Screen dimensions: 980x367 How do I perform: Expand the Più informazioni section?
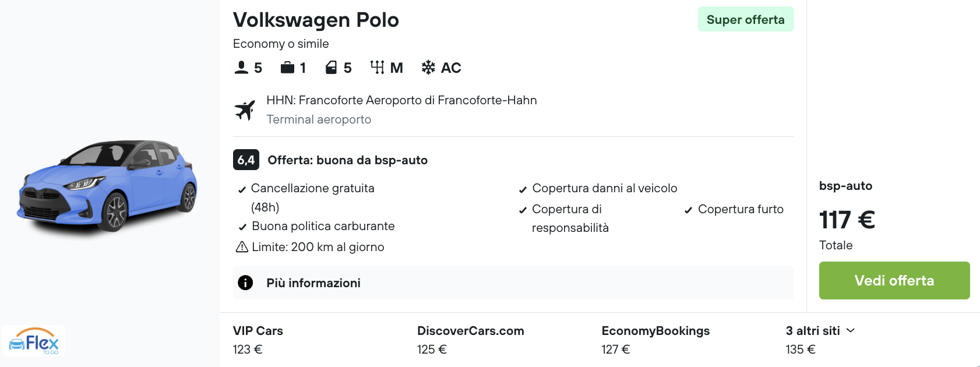point(313,283)
